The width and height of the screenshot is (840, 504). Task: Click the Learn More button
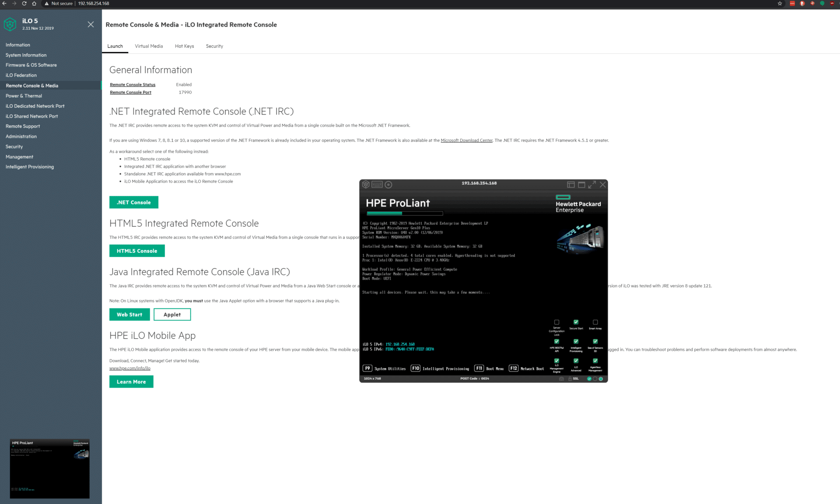point(131,382)
